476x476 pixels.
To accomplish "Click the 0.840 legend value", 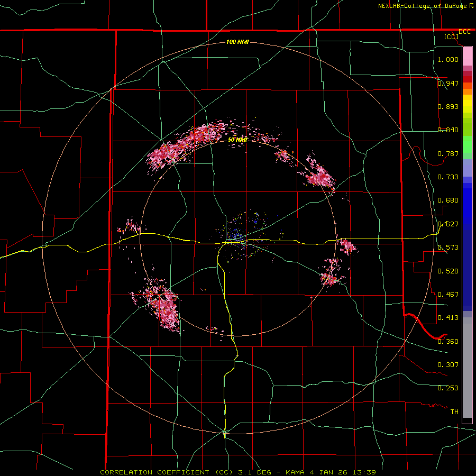I will (448, 130).
